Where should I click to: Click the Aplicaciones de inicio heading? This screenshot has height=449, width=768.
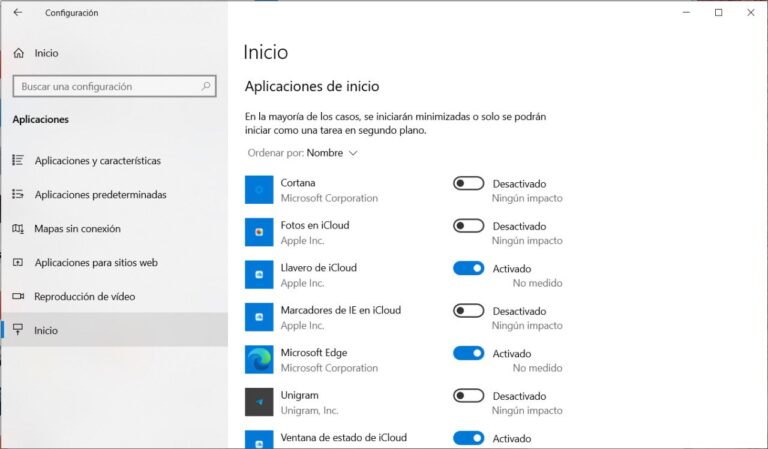pos(312,86)
